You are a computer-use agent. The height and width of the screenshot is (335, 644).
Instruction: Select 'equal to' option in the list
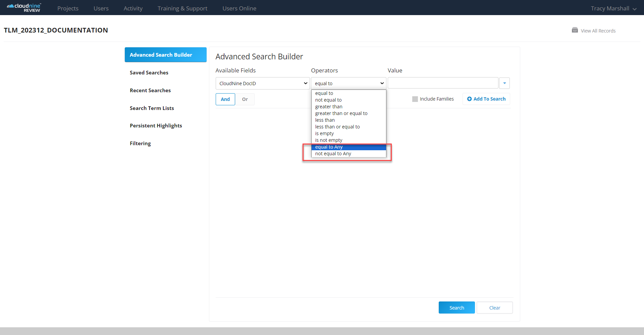[x=349, y=93]
